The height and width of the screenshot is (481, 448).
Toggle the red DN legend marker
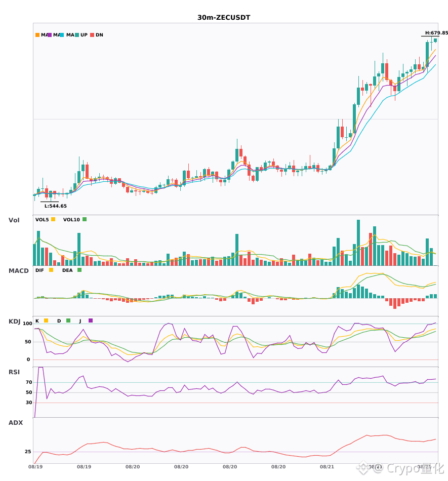[x=92, y=35]
